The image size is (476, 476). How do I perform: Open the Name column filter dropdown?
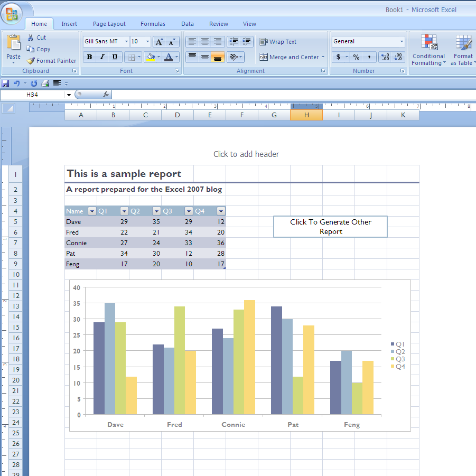tap(92, 211)
